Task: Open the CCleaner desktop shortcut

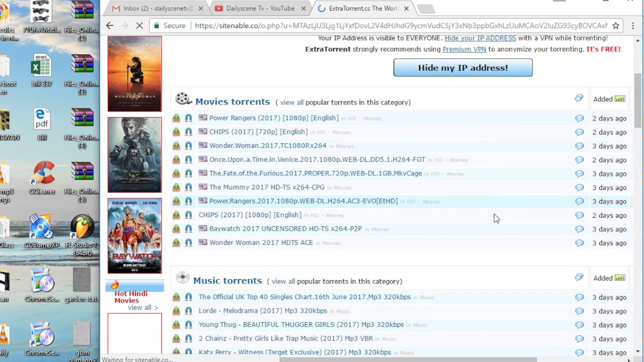Action: 42,177
